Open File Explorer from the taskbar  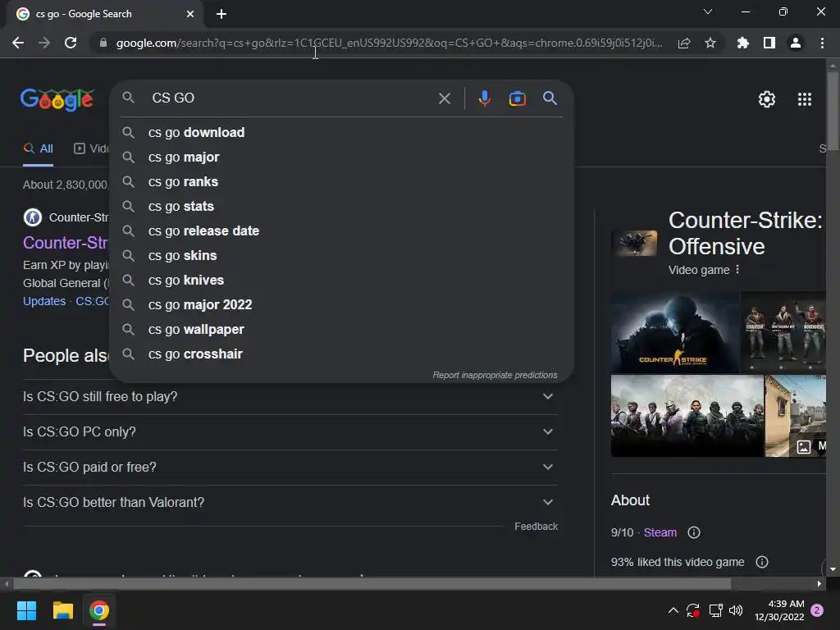coord(62,610)
